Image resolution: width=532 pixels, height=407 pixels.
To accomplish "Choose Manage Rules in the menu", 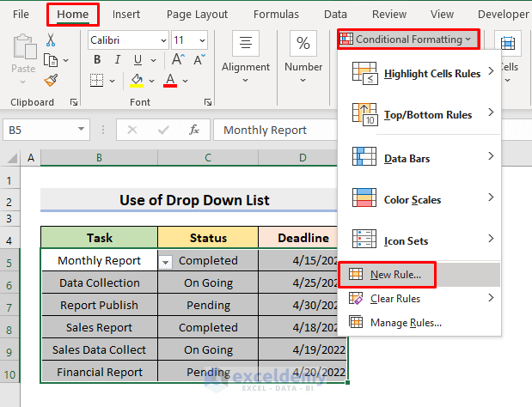I will (406, 322).
